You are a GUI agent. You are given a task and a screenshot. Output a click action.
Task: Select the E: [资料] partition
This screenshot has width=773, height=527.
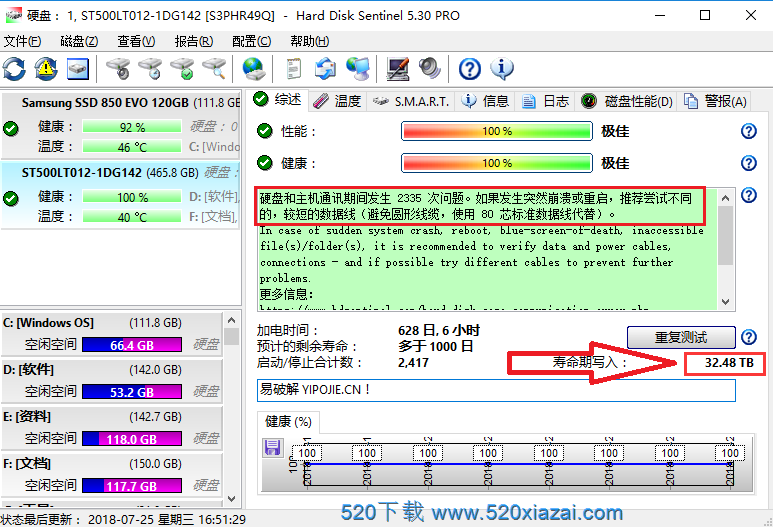[x=112, y=427]
